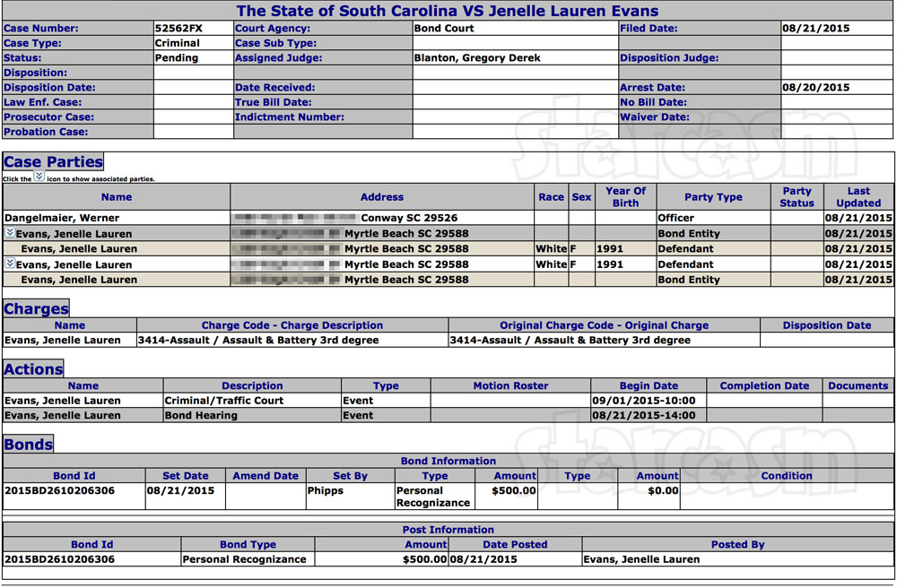Select the Conway SC 29526 address
Viewport: 897px width, 588px height.
pos(409,218)
